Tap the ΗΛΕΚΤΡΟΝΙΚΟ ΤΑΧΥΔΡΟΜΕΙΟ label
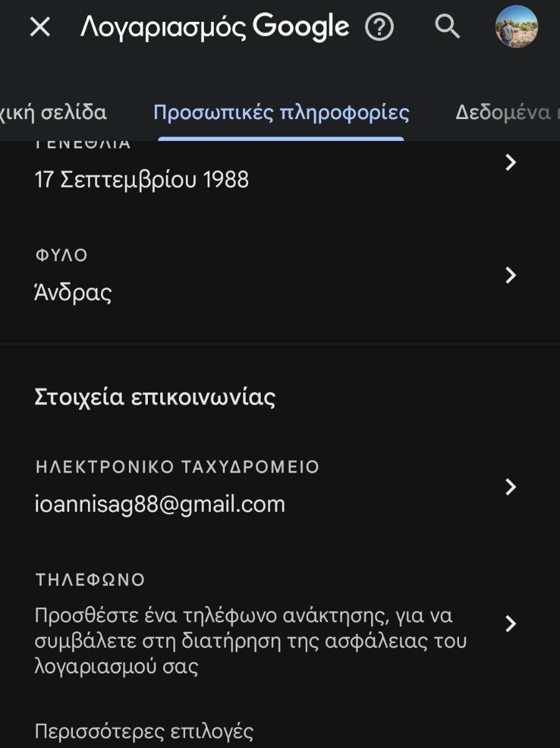Image resolution: width=560 pixels, height=748 pixels. pyautogui.click(x=177, y=467)
